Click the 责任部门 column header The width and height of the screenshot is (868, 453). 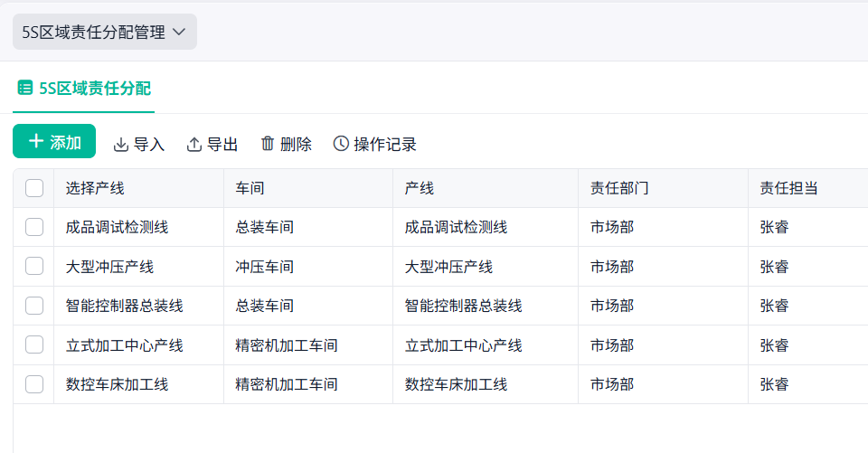pos(619,188)
